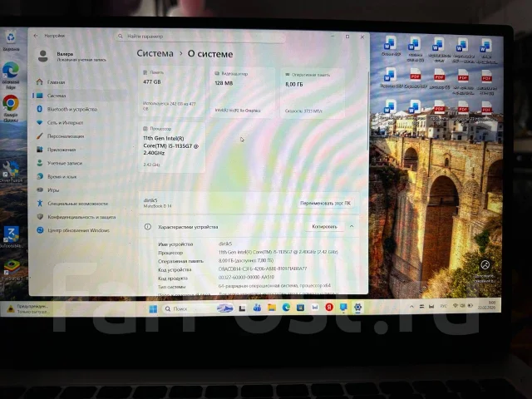Image resolution: width=532 pixels, height=399 pixels.
Task: Select the '8,00 ГБ (доступно: 7,80 ГБ)' value
Action: pos(246,260)
